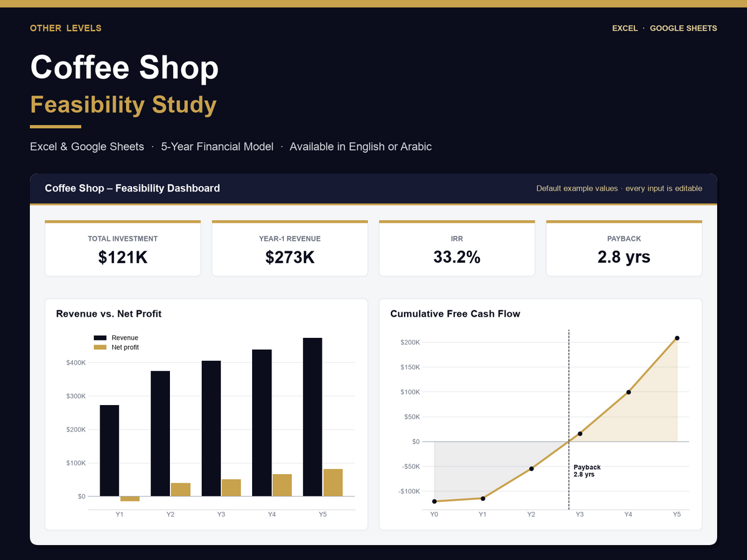Click the gold Net profit legend swatch
The width and height of the screenshot is (747, 560).
[x=100, y=347]
